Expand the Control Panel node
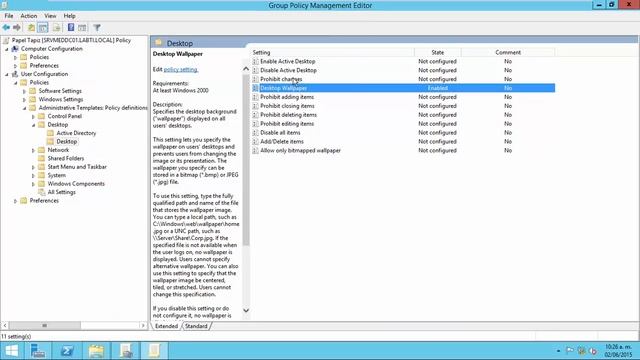The height and width of the screenshot is (360, 640). (x=33, y=116)
